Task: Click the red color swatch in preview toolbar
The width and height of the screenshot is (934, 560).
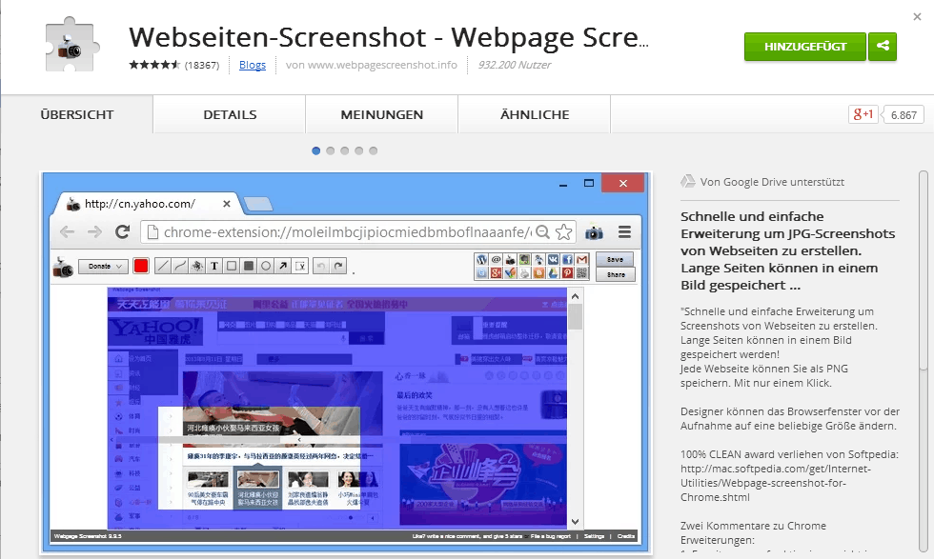Action: click(141, 266)
